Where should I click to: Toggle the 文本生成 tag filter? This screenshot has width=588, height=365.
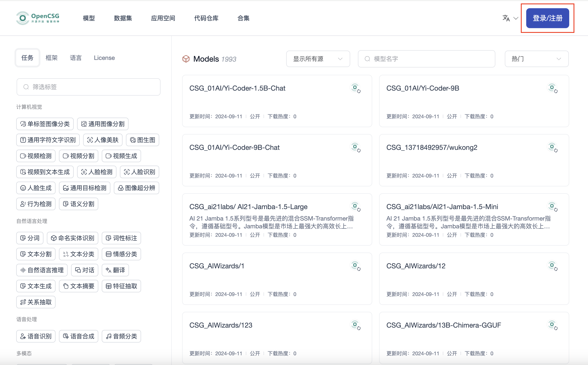click(36, 286)
